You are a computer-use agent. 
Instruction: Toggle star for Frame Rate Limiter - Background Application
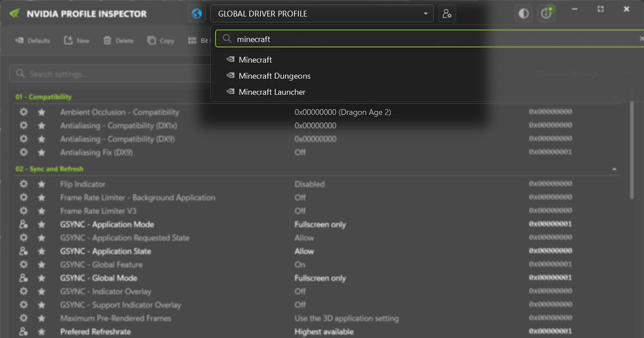41,197
